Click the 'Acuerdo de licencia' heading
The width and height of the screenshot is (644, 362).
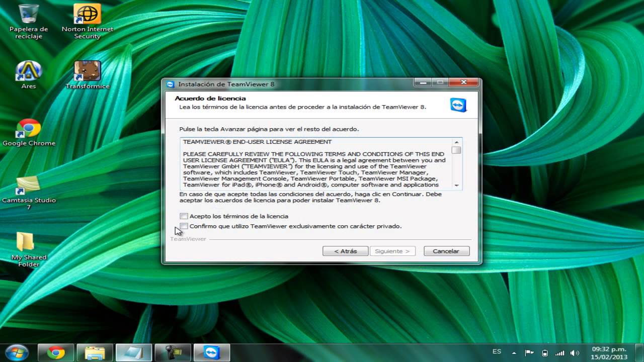coord(210,98)
